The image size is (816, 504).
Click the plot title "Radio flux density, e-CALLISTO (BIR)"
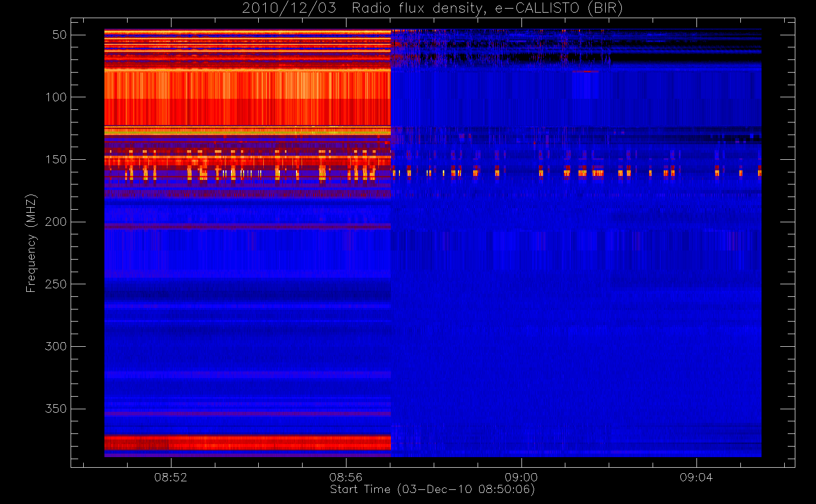tap(487, 8)
